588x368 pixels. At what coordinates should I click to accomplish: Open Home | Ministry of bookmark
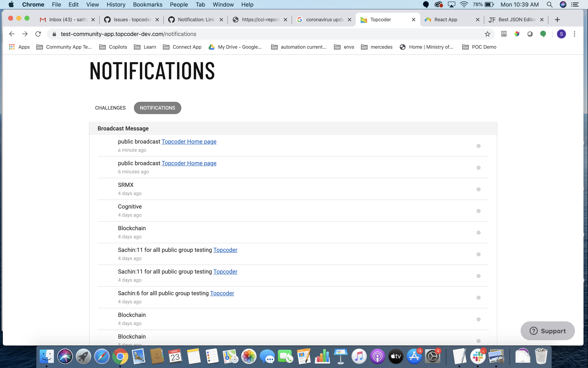tap(427, 47)
